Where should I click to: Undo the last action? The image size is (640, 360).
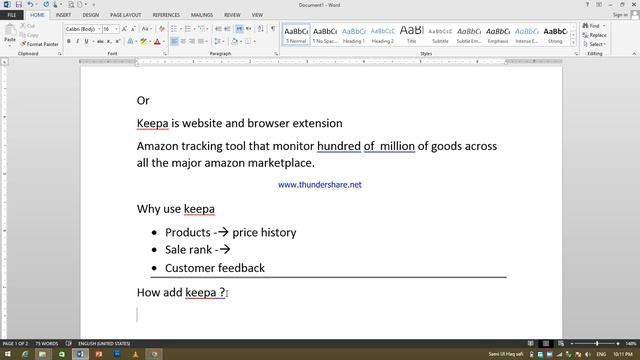(x=30, y=4)
